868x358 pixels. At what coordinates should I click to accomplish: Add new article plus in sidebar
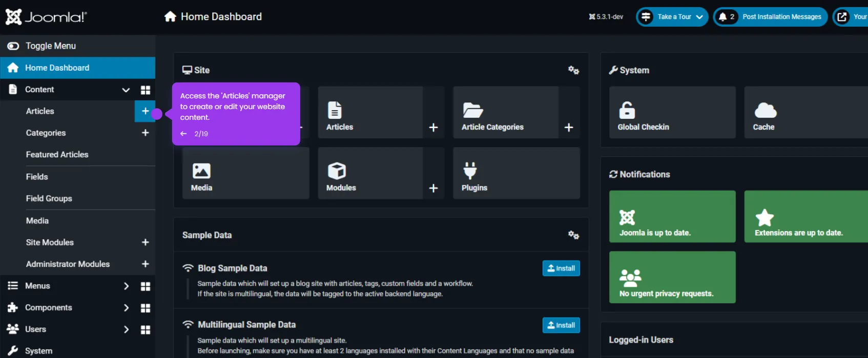click(145, 111)
